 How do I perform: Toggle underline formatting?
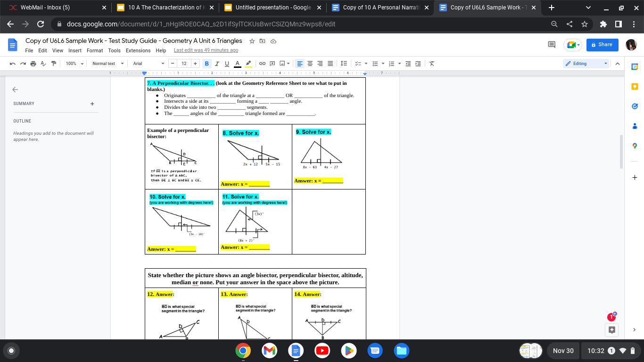[227, 64]
